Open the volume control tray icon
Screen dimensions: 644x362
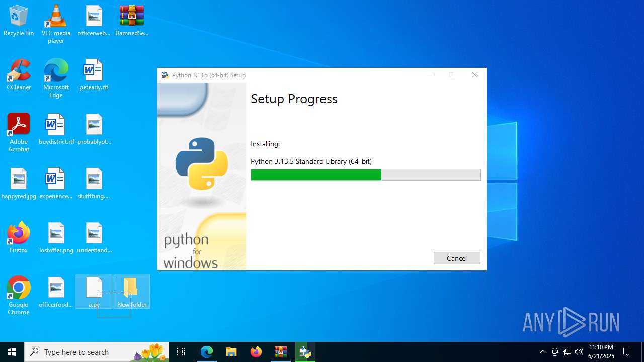(579, 352)
